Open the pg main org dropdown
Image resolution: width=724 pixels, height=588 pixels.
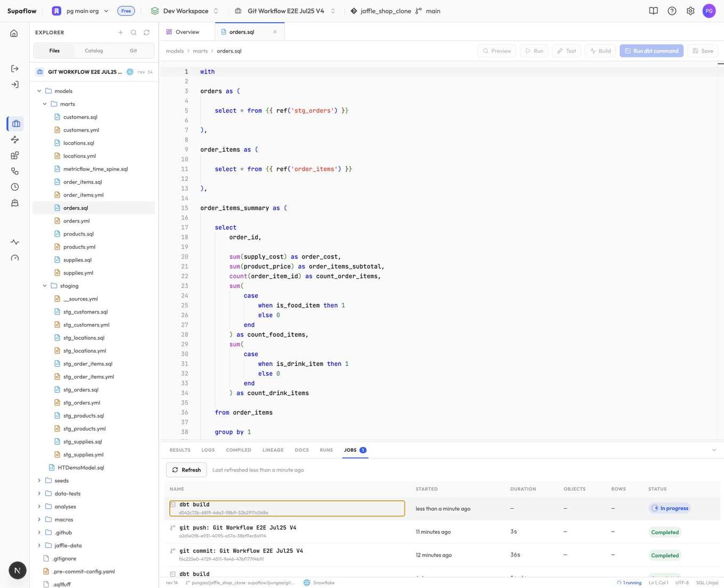(x=80, y=11)
